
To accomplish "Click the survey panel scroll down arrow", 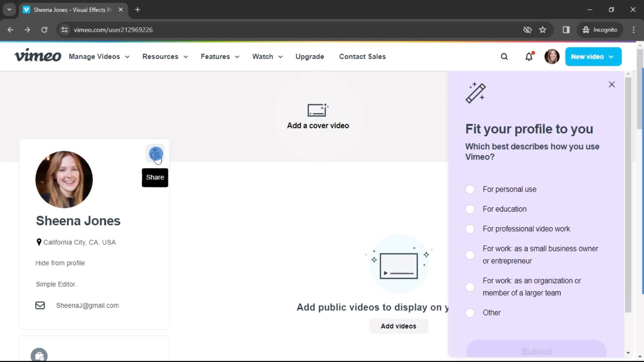I will (628, 353).
